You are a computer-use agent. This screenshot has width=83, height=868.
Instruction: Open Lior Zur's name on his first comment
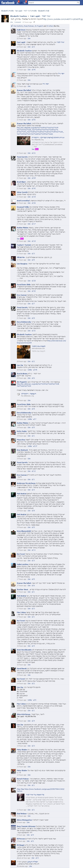pyautogui.click(x=20, y=365)
